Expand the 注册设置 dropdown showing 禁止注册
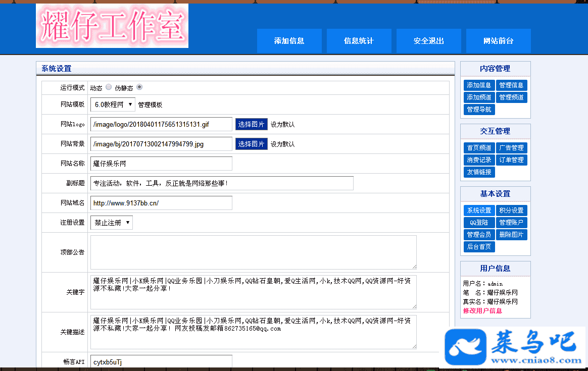 tap(112, 223)
